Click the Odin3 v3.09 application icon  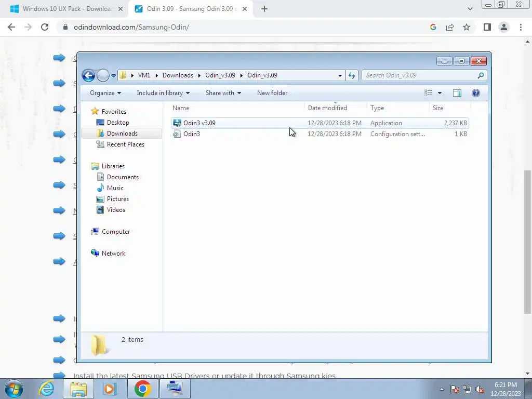pos(177,123)
